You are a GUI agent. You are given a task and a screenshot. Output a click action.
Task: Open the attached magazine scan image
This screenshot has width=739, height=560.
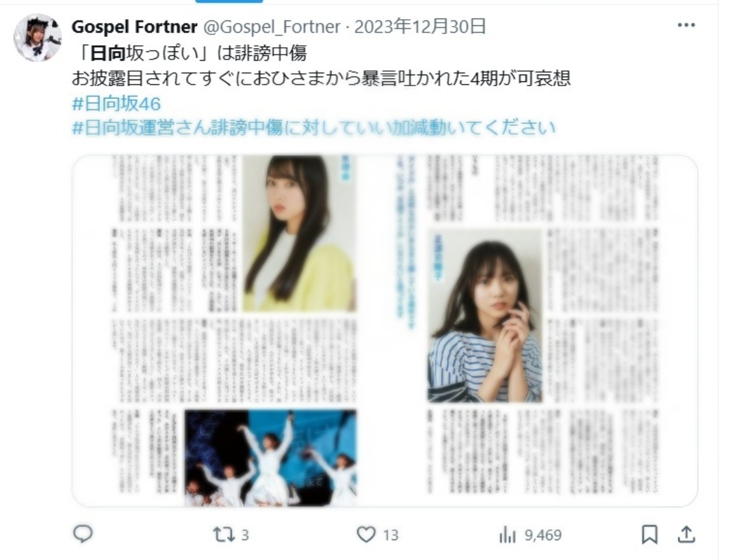coord(385,331)
